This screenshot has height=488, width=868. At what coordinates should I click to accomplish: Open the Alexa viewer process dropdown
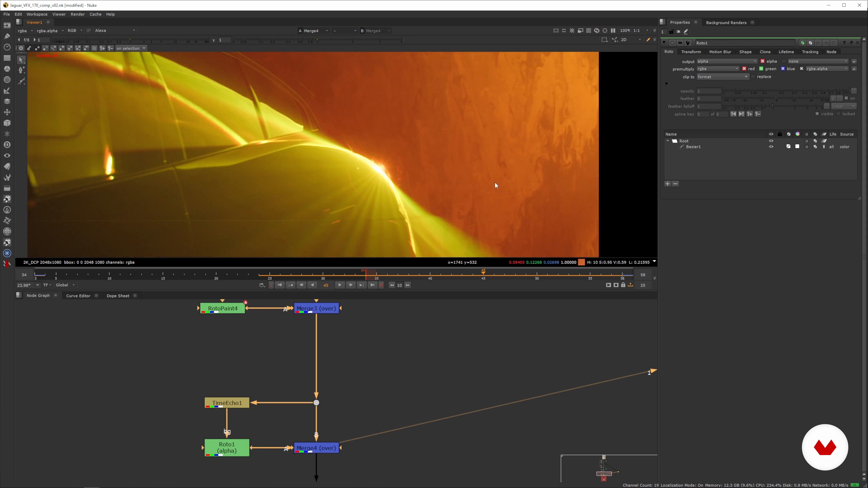tap(115, 31)
